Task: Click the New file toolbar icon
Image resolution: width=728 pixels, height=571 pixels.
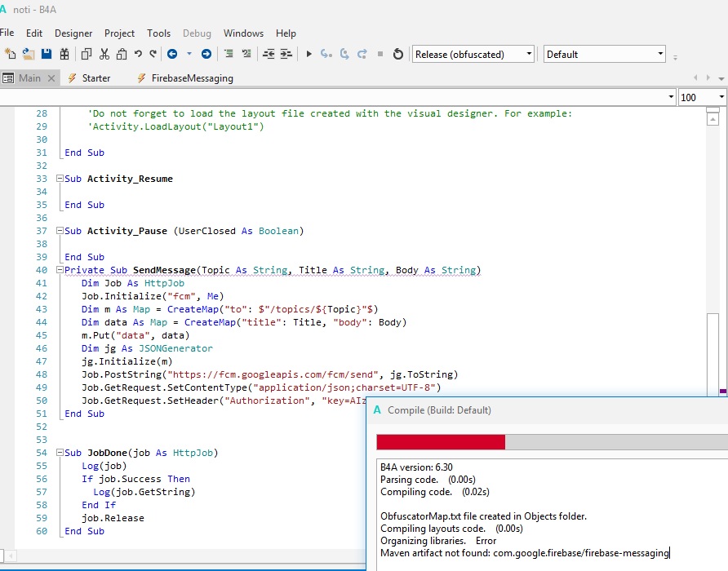Action: (x=10, y=54)
